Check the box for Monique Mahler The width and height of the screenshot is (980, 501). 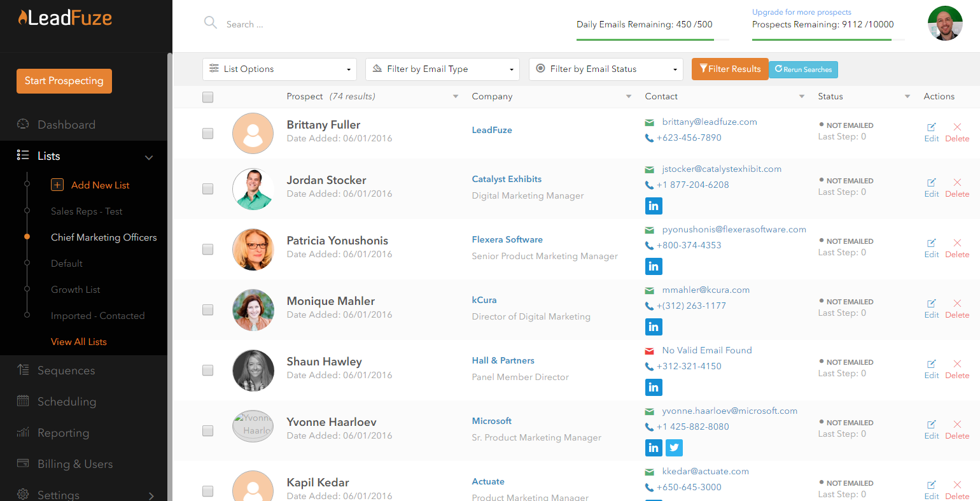coord(207,309)
